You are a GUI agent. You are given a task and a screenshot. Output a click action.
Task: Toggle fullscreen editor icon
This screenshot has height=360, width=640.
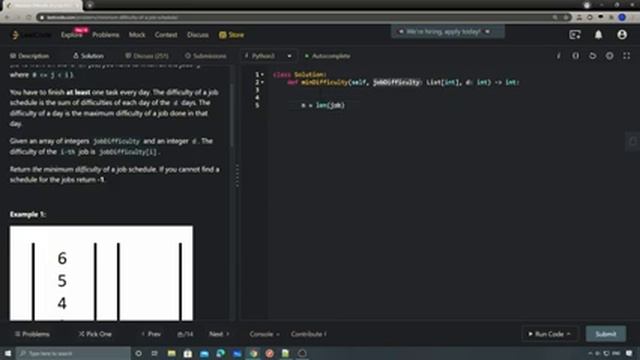click(x=627, y=56)
